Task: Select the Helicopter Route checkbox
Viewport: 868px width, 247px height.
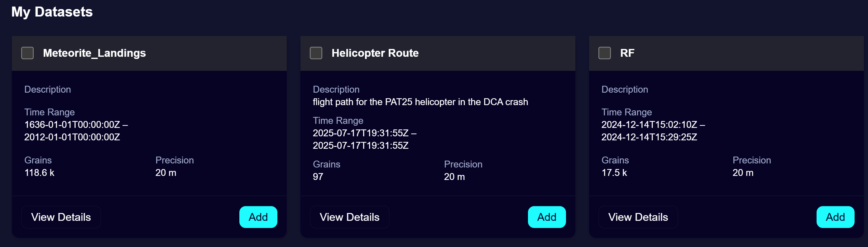Action: click(316, 53)
